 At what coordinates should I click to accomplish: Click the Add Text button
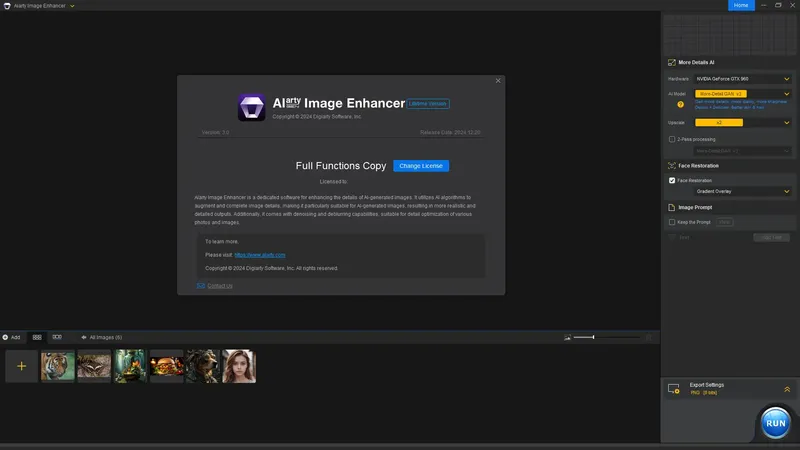click(x=771, y=237)
